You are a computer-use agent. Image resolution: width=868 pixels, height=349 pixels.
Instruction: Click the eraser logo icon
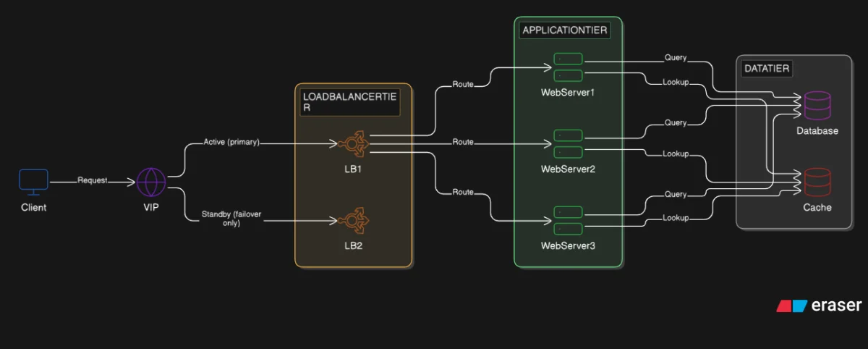point(792,306)
